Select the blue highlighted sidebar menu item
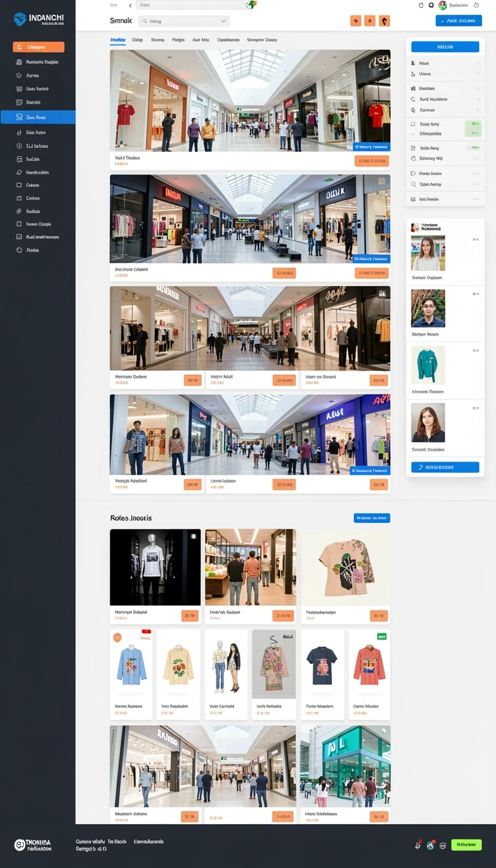Viewport: 496px width, 868px height. point(37,118)
